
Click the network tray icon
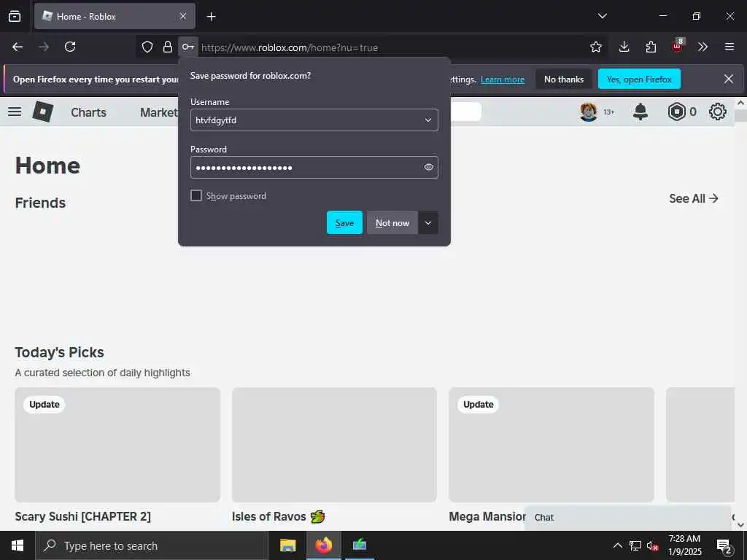635,545
